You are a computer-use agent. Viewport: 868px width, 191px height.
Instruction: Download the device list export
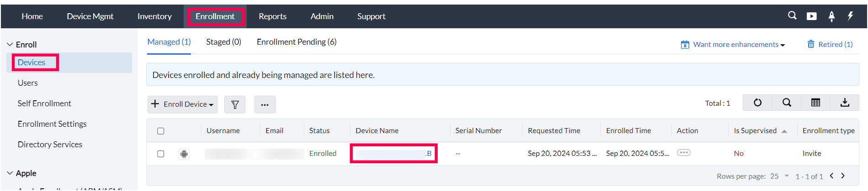coord(845,103)
